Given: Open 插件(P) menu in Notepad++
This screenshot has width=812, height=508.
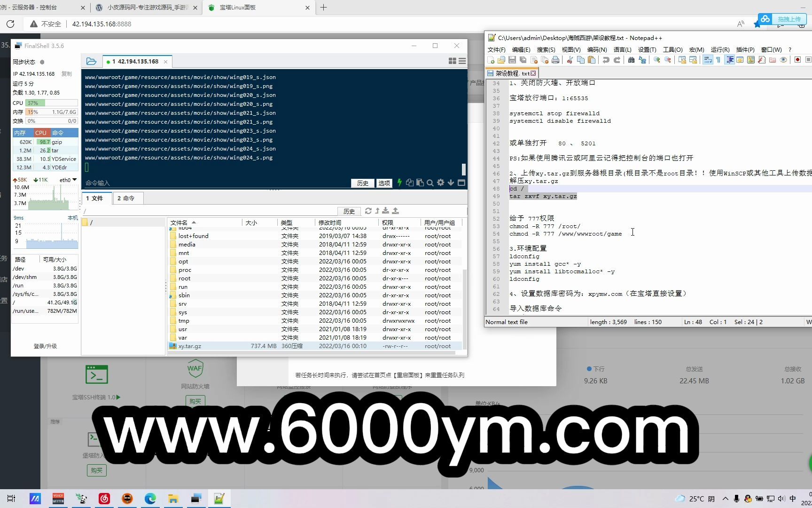Looking at the screenshot, I should [x=745, y=49].
